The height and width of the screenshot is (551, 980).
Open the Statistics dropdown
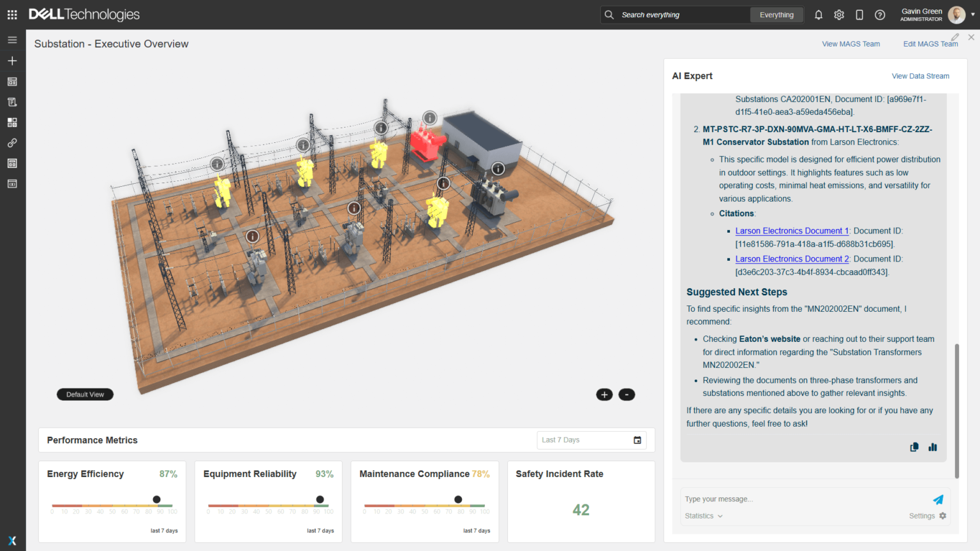[704, 516]
